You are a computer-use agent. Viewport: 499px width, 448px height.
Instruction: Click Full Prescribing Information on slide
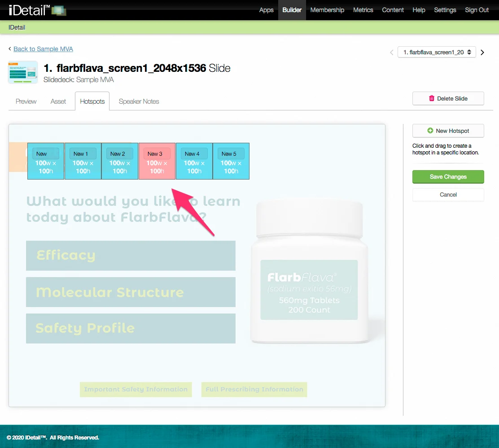(x=254, y=389)
